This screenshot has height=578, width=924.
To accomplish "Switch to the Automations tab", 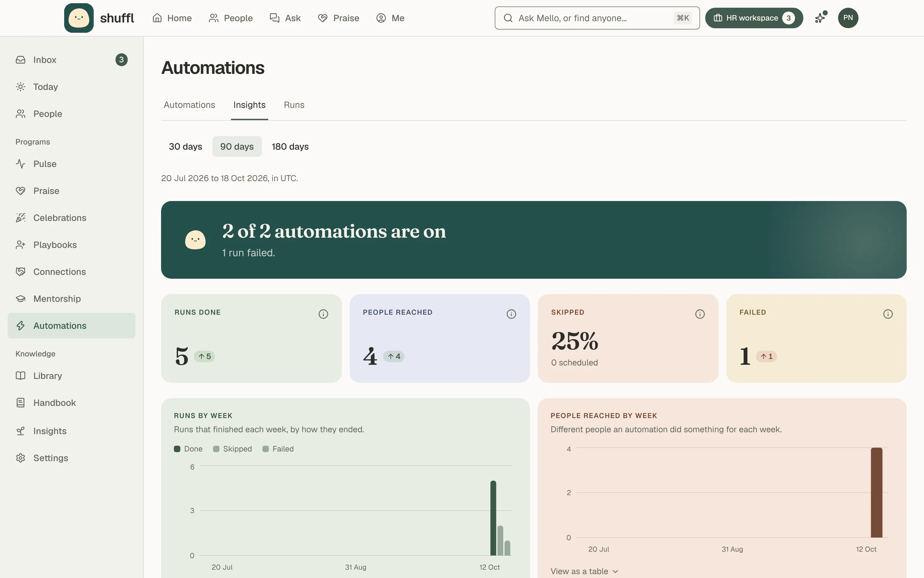I will click(189, 105).
